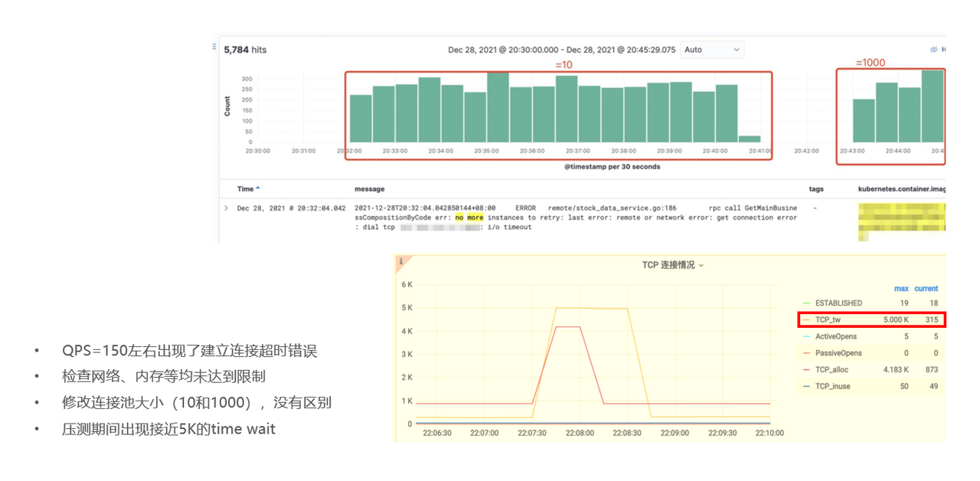Image resolution: width=980 pixels, height=481 pixels.
Task: Click the message column header
Action: coord(369,188)
